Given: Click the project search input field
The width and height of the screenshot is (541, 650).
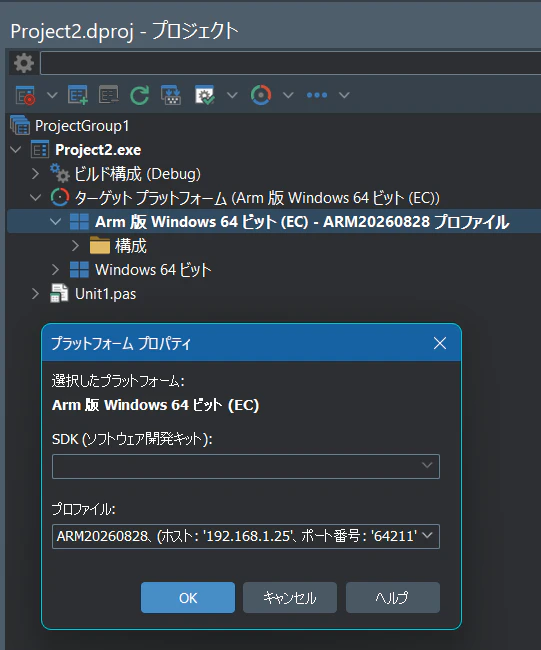Looking at the screenshot, I should tap(291, 63).
